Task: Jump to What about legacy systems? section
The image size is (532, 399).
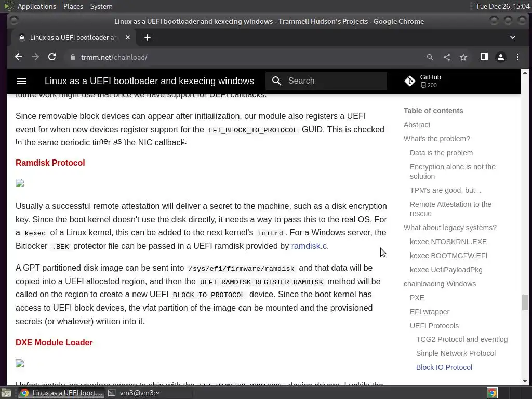Action: (x=450, y=228)
